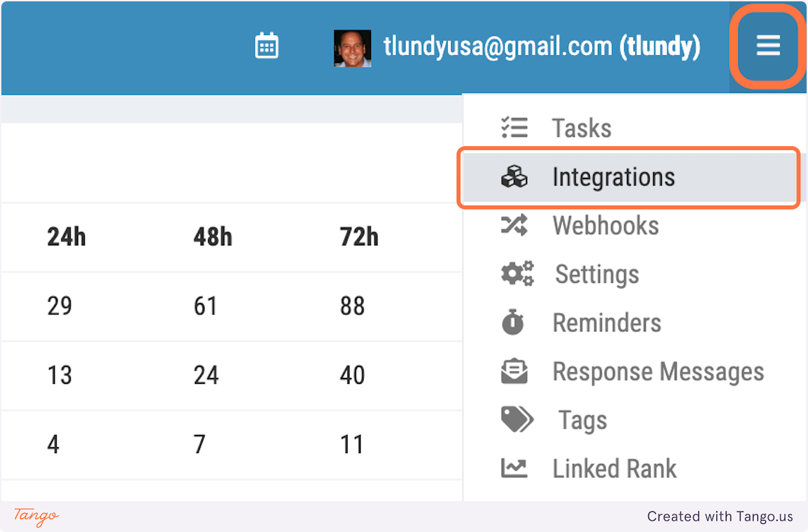Open the calendar icon in header
Viewport: 808px width, 532px height.
267,46
